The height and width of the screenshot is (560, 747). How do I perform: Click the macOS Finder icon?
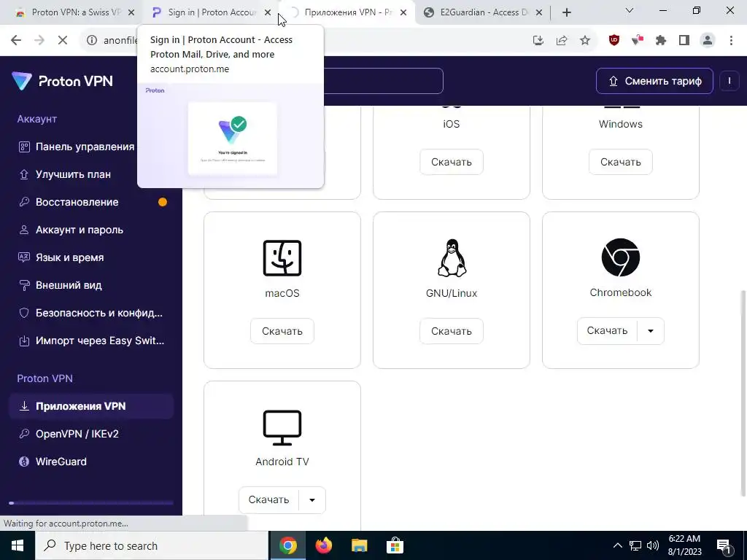[x=282, y=258]
